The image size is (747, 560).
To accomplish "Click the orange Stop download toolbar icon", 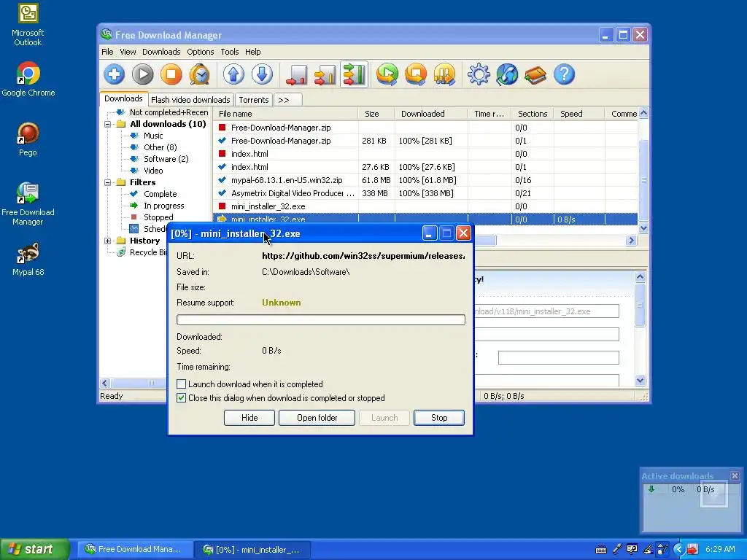I will point(171,75).
